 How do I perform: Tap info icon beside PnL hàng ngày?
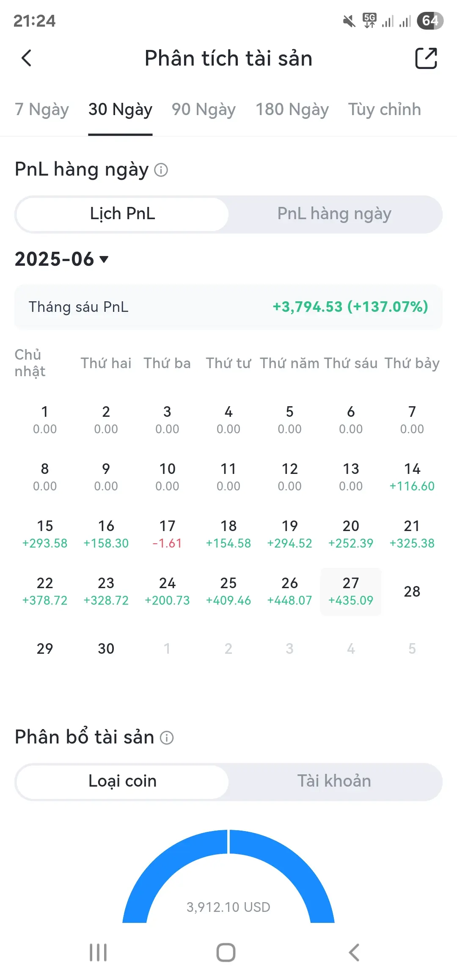[161, 170]
